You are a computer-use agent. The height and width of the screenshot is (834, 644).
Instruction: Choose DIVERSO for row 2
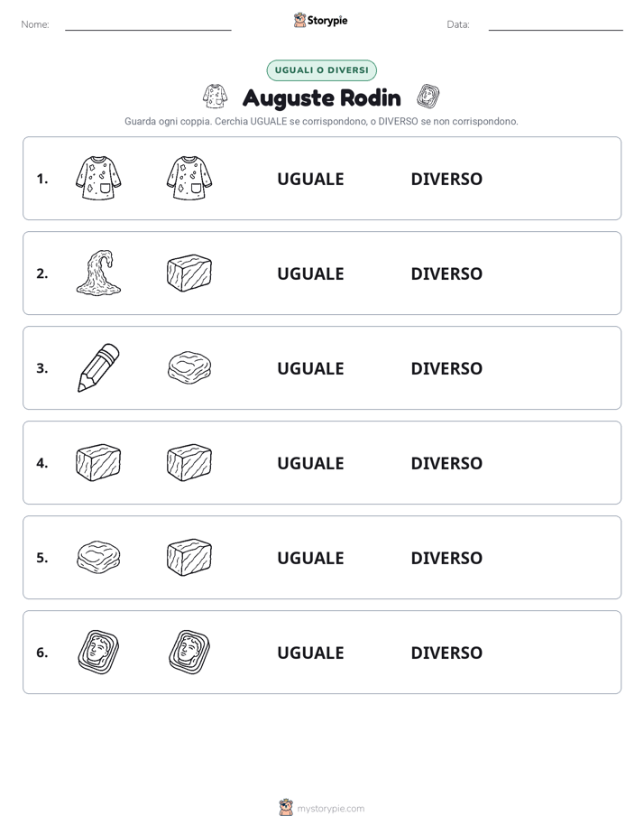[446, 273]
